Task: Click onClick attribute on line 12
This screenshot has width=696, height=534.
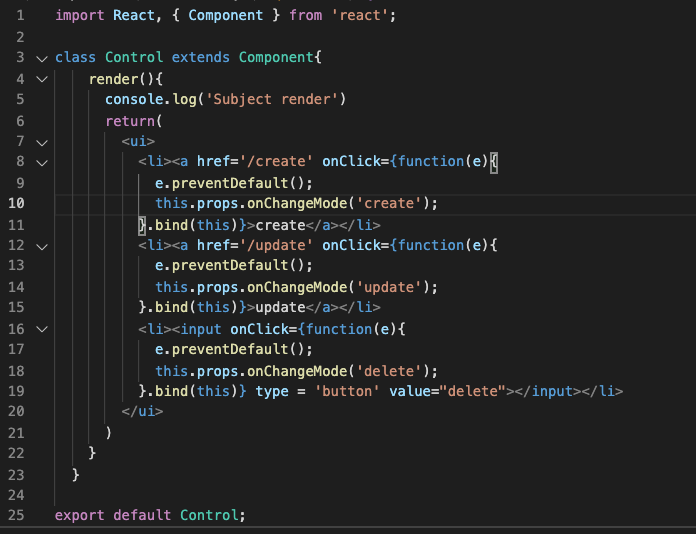Action: coord(352,245)
